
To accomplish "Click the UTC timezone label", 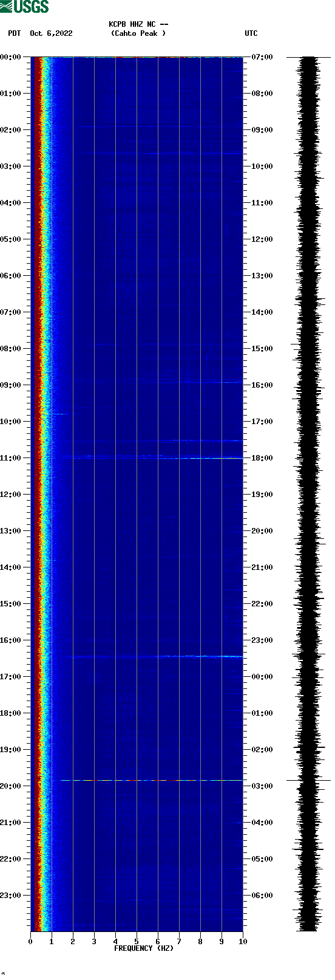I will [x=251, y=33].
